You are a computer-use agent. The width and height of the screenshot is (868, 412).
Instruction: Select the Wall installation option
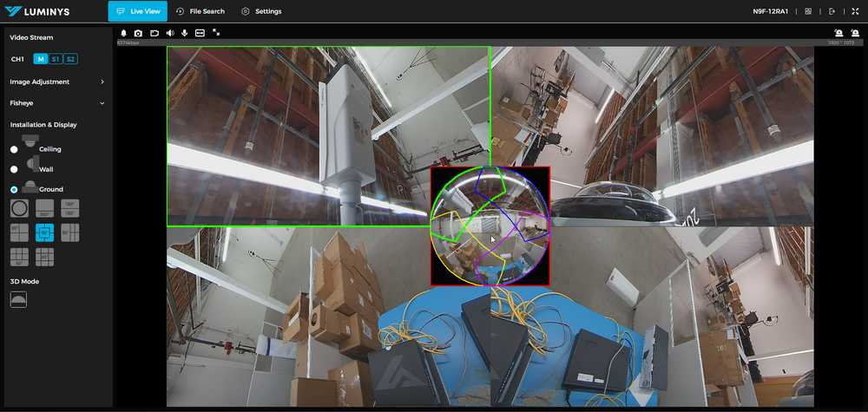(14, 169)
